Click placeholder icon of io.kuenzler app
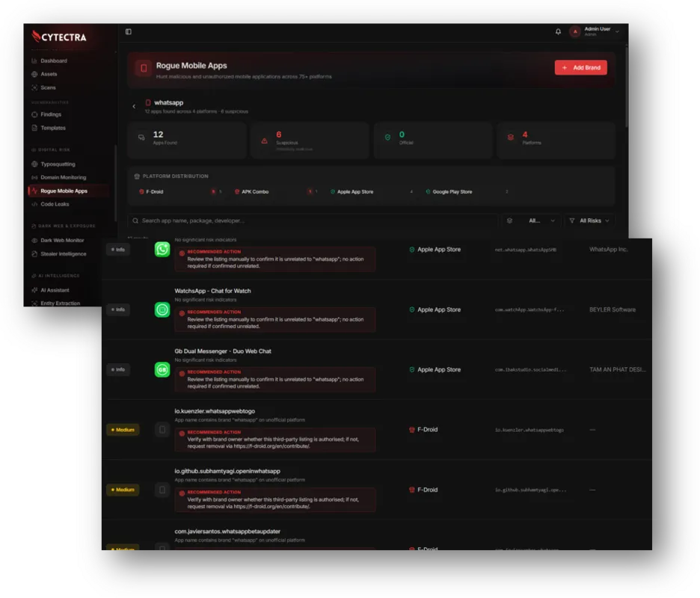700x598 pixels. (162, 430)
